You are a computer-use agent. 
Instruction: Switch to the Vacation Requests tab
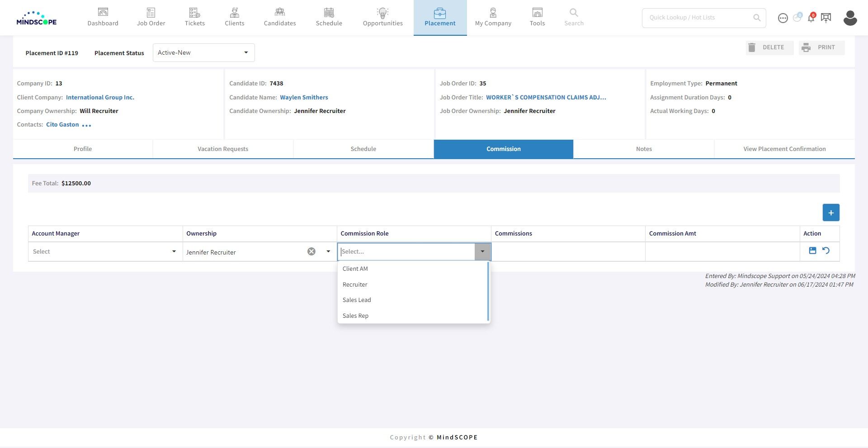(223, 149)
